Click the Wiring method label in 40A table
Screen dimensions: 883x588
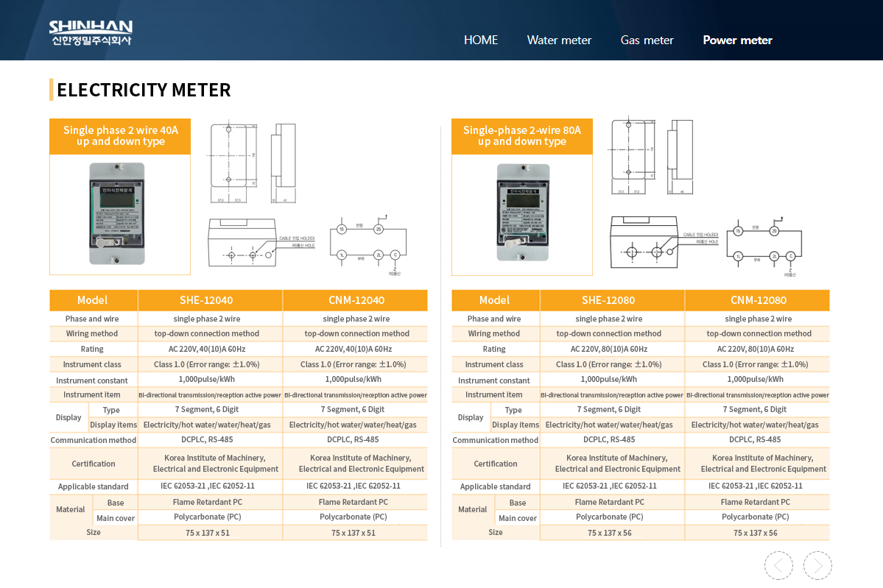click(x=92, y=333)
